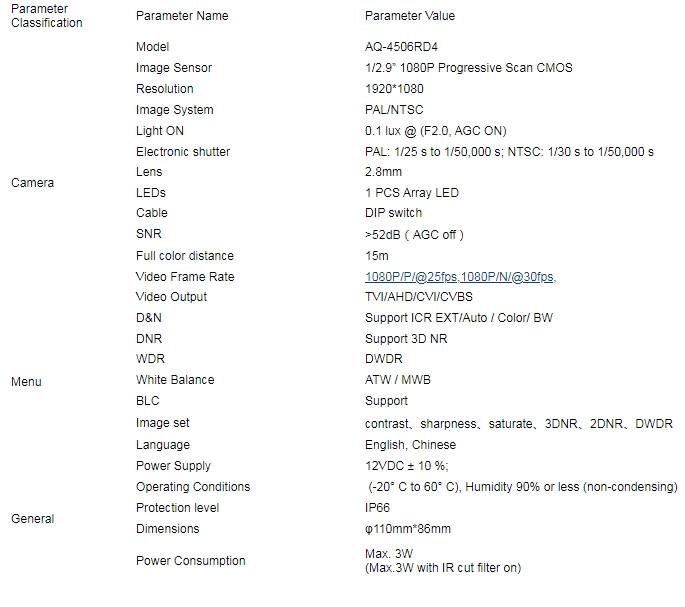Select the Camera classification label
The image size is (685, 607).
[x=32, y=183]
